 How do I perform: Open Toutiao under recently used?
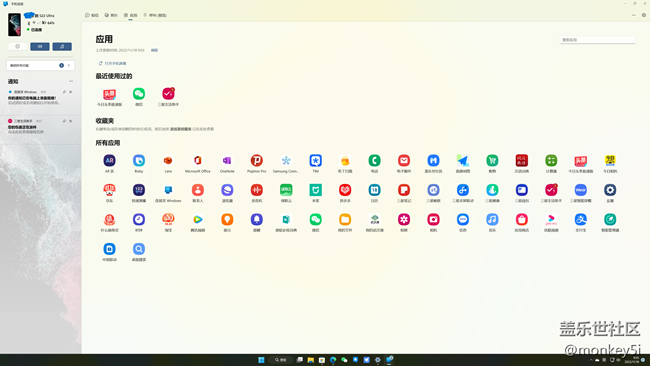click(109, 94)
